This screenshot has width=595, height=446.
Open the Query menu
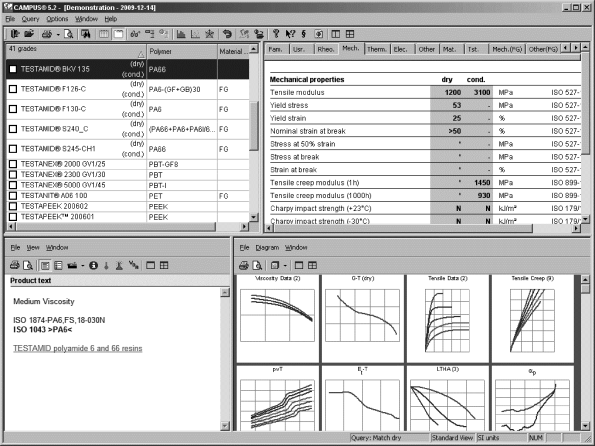[x=30, y=19]
